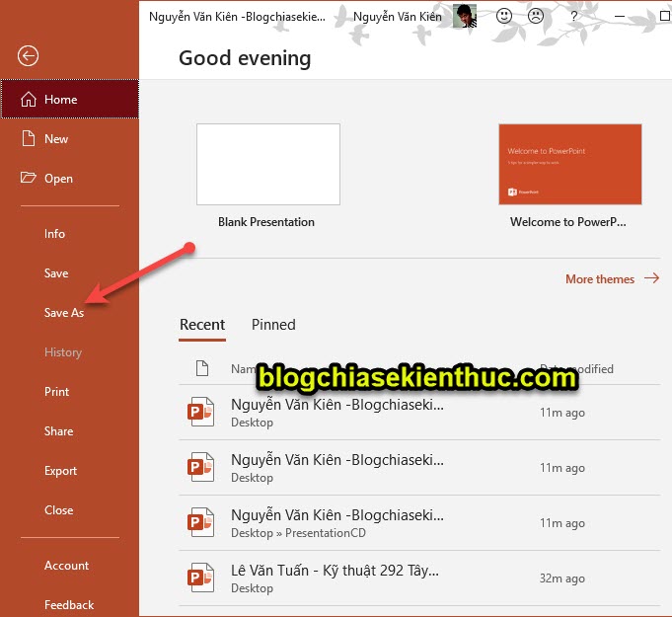Click user name Nguyễn Văn Kiên in title bar
This screenshot has height=617, width=672.
click(398, 17)
